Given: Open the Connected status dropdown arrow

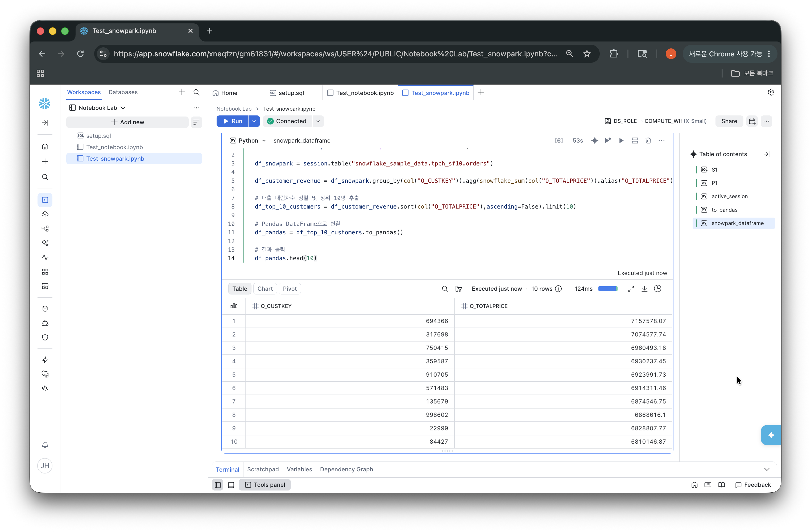Looking at the screenshot, I should (x=318, y=121).
